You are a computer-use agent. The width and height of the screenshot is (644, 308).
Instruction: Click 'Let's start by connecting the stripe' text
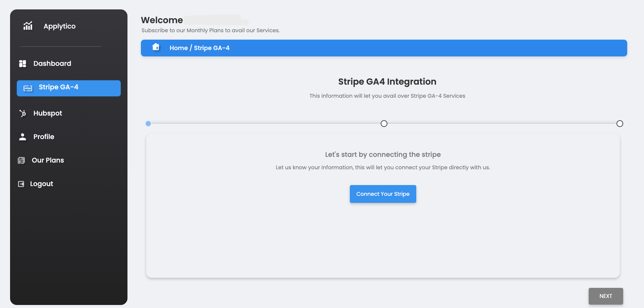pos(383,155)
